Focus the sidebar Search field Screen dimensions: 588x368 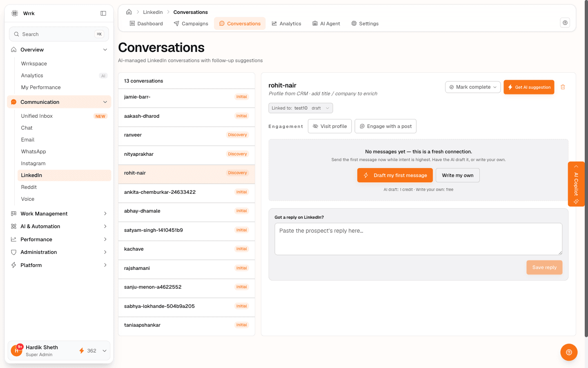click(59, 34)
